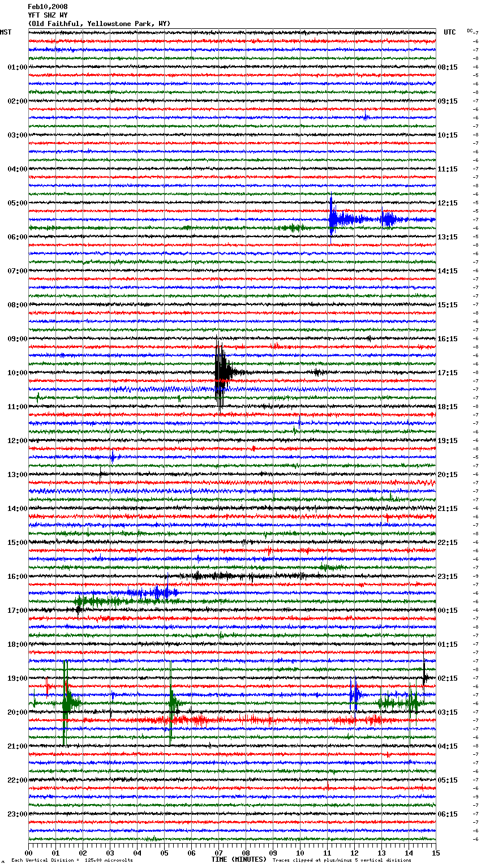Click '(Old Faithful, Yellowstone Park, WY)' title

click(99, 24)
